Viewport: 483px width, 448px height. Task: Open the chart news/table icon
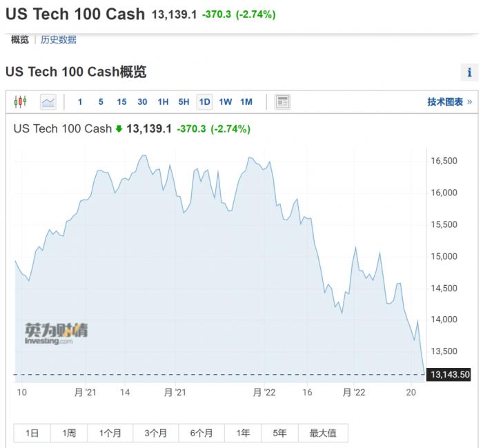pos(282,102)
